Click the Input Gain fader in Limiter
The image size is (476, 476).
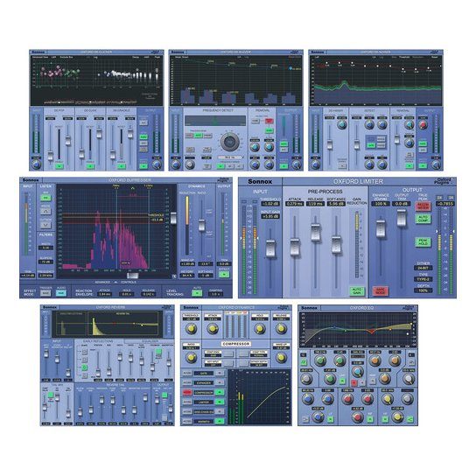[x=270, y=248]
